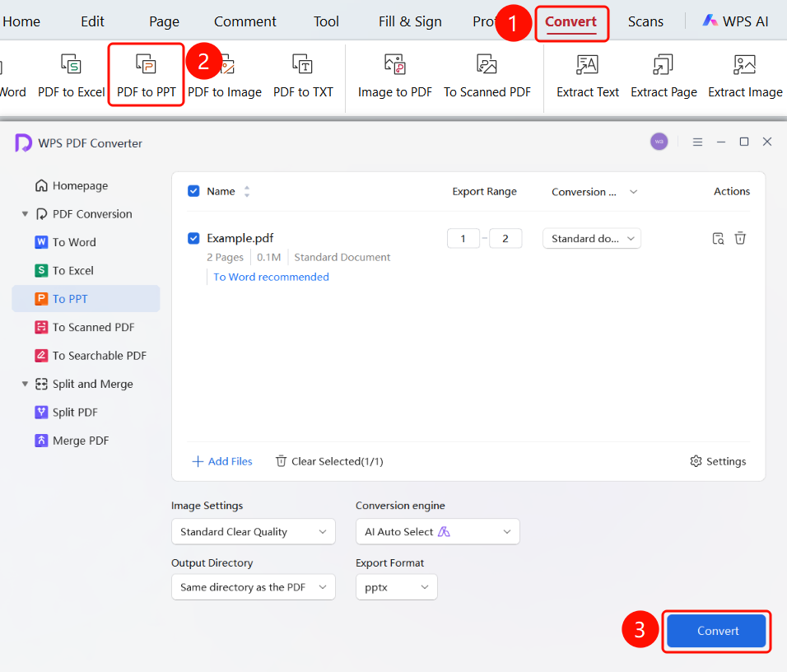The width and height of the screenshot is (787, 672).
Task: Uncheck the Example.pdf file checkbox
Action: [x=193, y=238]
